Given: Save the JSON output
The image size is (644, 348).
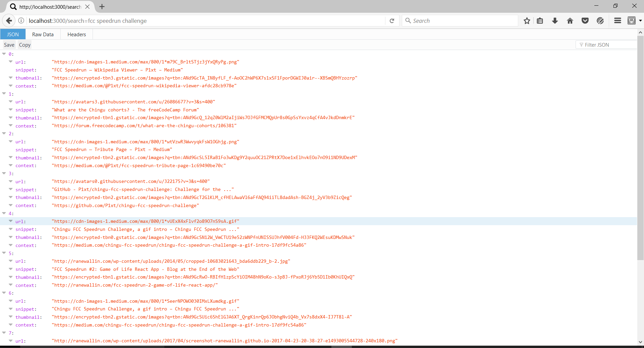Looking at the screenshot, I should click(x=9, y=45).
